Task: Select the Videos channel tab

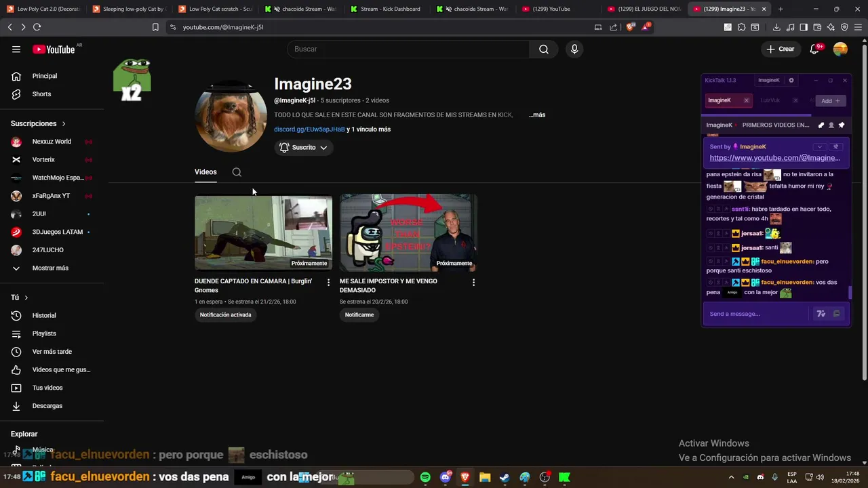Action: click(x=205, y=172)
